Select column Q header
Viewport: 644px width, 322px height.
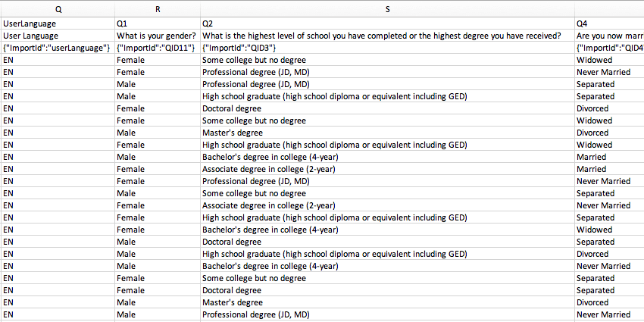pos(58,9)
